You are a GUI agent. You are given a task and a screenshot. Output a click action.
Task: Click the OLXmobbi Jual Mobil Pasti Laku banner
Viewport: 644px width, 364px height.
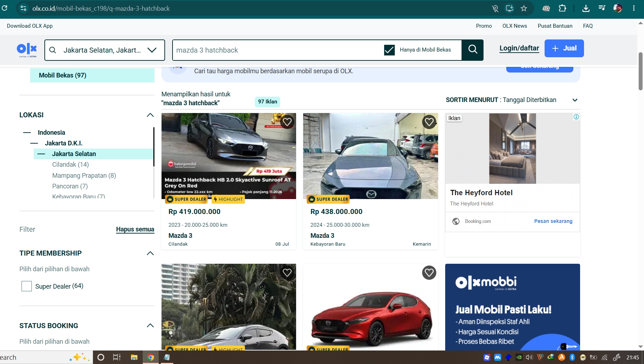[513, 307]
